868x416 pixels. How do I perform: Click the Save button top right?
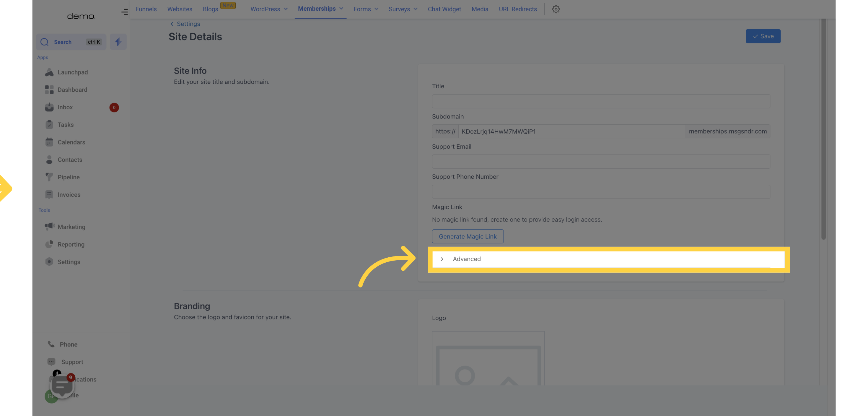point(763,36)
